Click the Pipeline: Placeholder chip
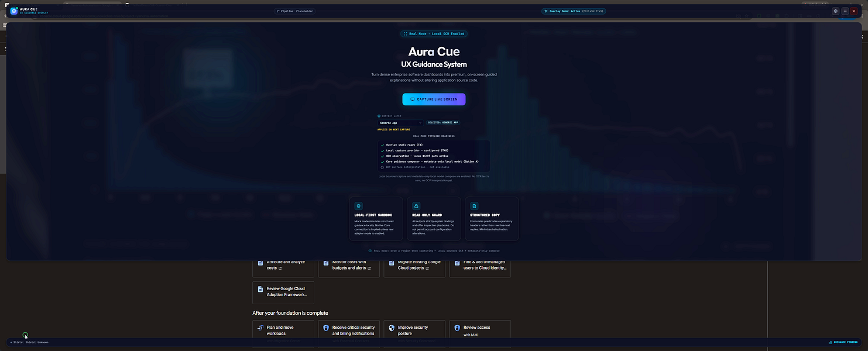The width and height of the screenshot is (868, 351). [295, 11]
